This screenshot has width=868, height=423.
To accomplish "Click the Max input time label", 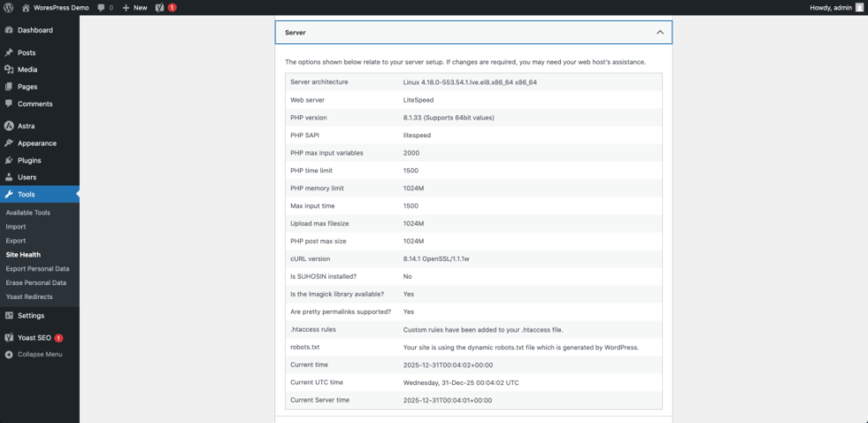I will (312, 206).
